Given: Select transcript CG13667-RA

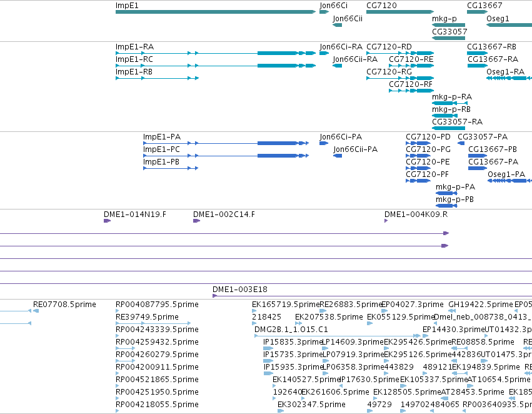Looking at the screenshot, I should (x=493, y=59).
